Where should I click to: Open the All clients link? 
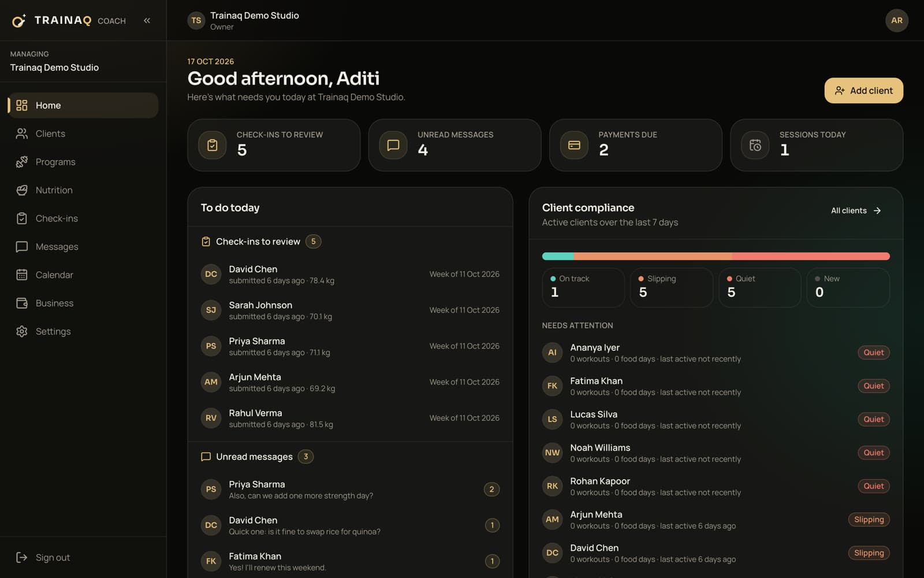tap(856, 211)
